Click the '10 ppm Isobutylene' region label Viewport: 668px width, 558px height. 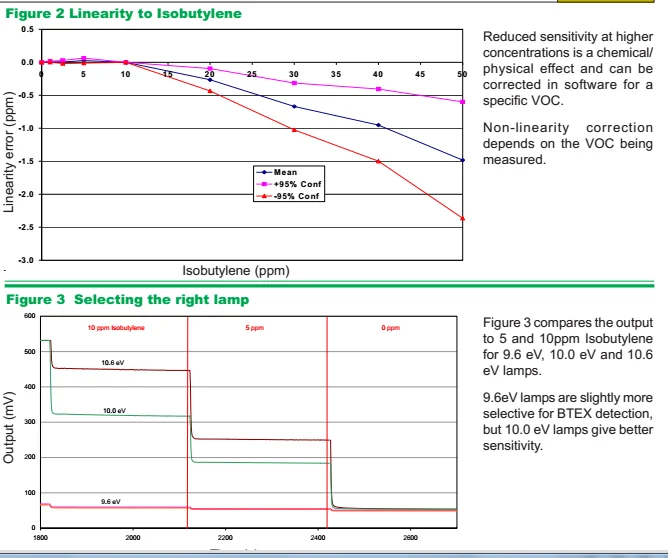(116, 328)
